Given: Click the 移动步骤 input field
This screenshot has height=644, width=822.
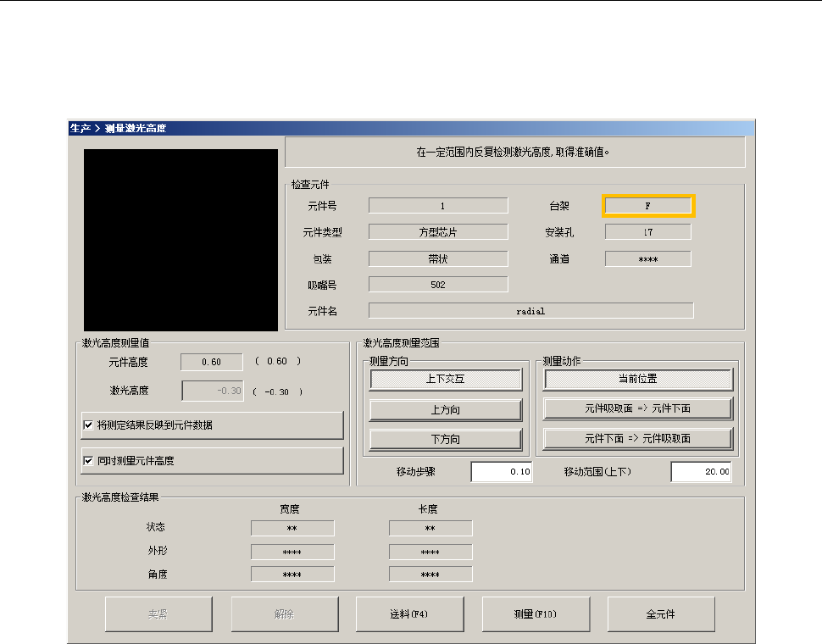Looking at the screenshot, I should pyautogui.click(x=502, y=472).
